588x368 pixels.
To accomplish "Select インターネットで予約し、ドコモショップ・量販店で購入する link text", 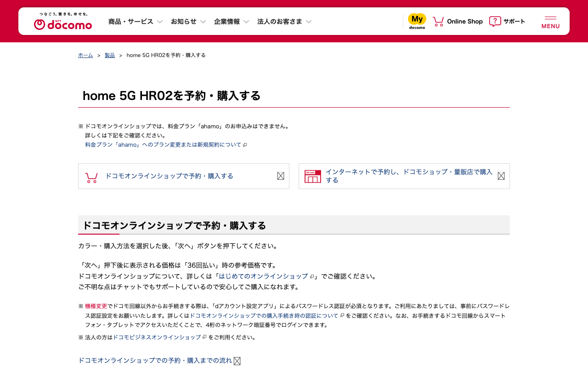I will [409, 176].
